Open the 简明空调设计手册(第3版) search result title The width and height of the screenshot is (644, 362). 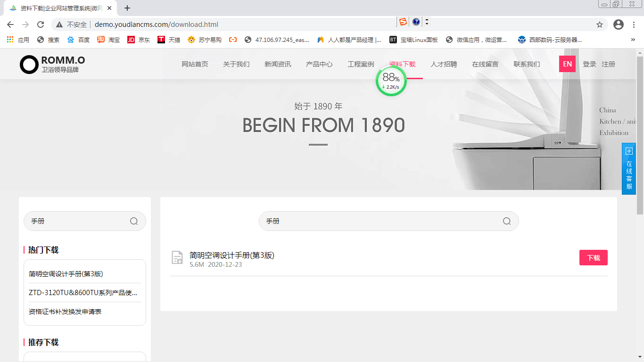(232, 255)
